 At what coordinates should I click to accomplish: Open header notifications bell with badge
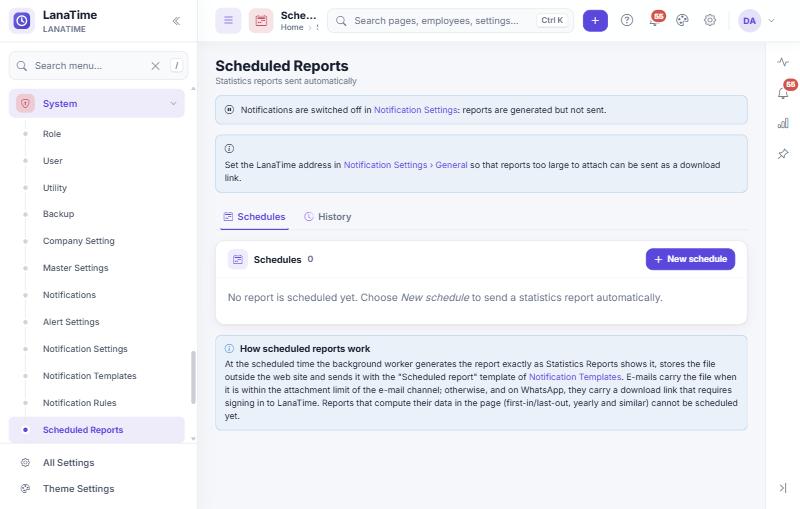point(655,20)
